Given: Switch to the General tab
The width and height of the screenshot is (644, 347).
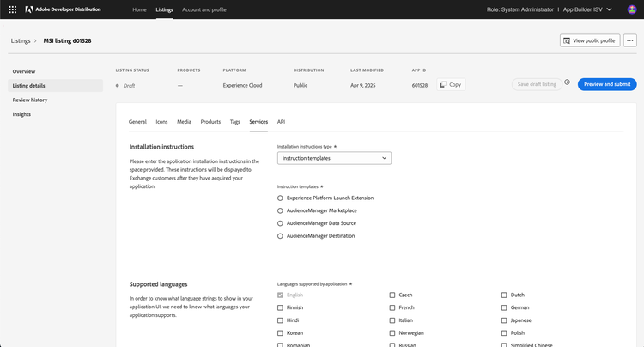Looking at the screenshot, I should tap(137, 122).
